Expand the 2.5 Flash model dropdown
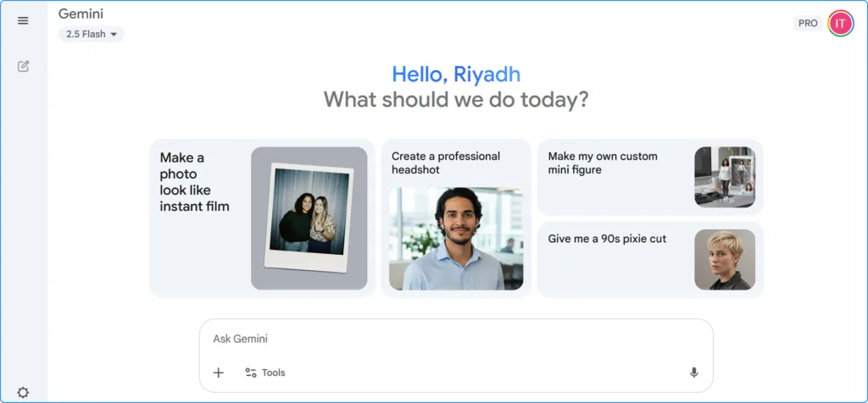Image resolution: width=868 pixels, height=403 pixels. coord(92,34)
